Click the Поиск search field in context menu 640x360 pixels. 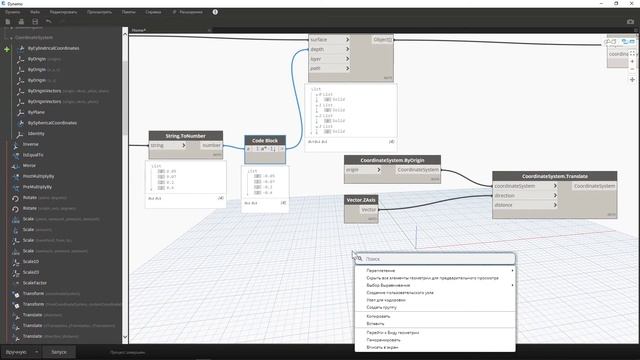click(435, 259)
